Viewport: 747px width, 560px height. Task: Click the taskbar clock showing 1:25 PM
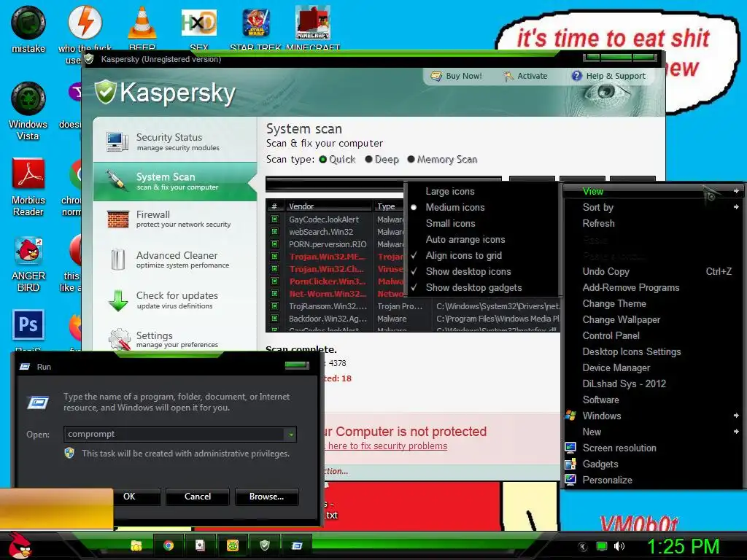click(683, 546)
